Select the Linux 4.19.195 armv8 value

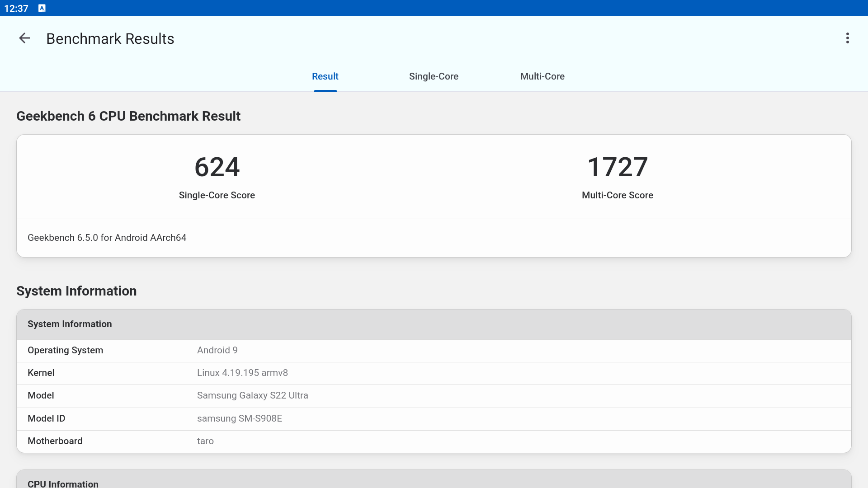click(242, 373)
